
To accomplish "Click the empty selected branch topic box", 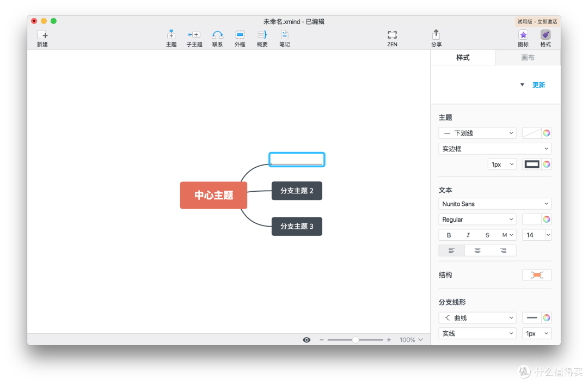I will click(x=297, y=160).
